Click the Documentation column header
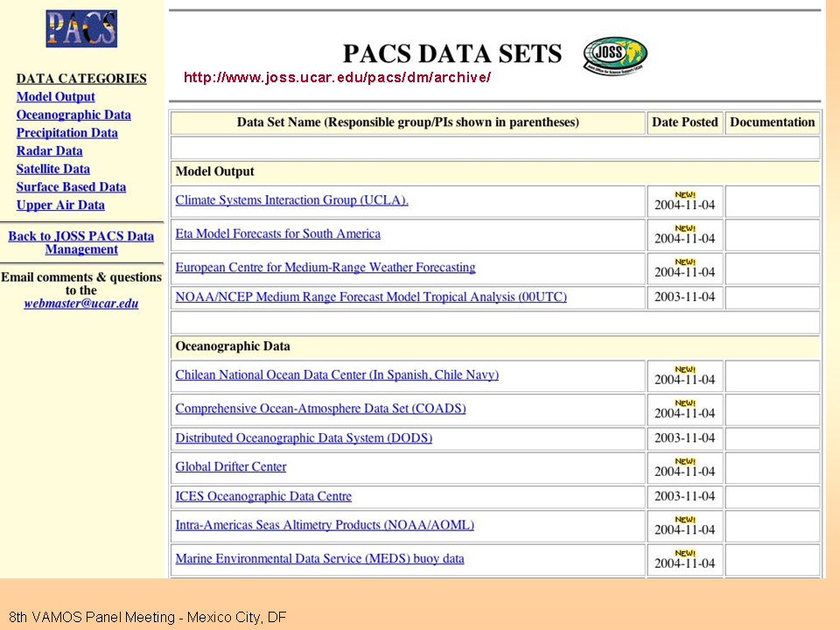This screenshot has width=840, height=630. click(773, 122)
